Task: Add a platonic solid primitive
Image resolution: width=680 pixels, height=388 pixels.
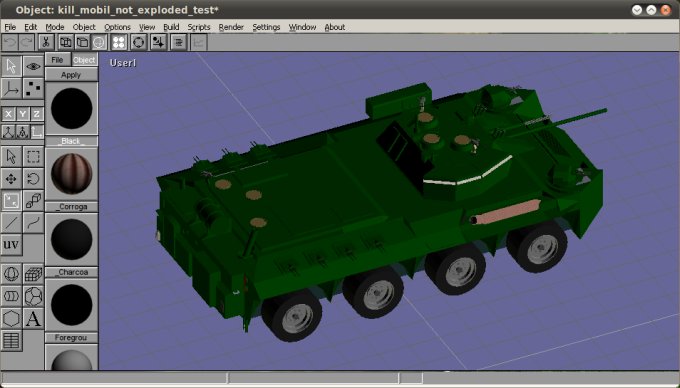Action: pyautogui.click(x=33, y=296)
